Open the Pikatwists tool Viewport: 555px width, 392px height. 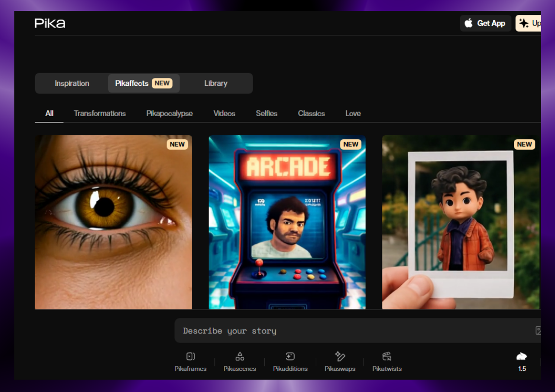pyautogui.click(x=387, y=361)
